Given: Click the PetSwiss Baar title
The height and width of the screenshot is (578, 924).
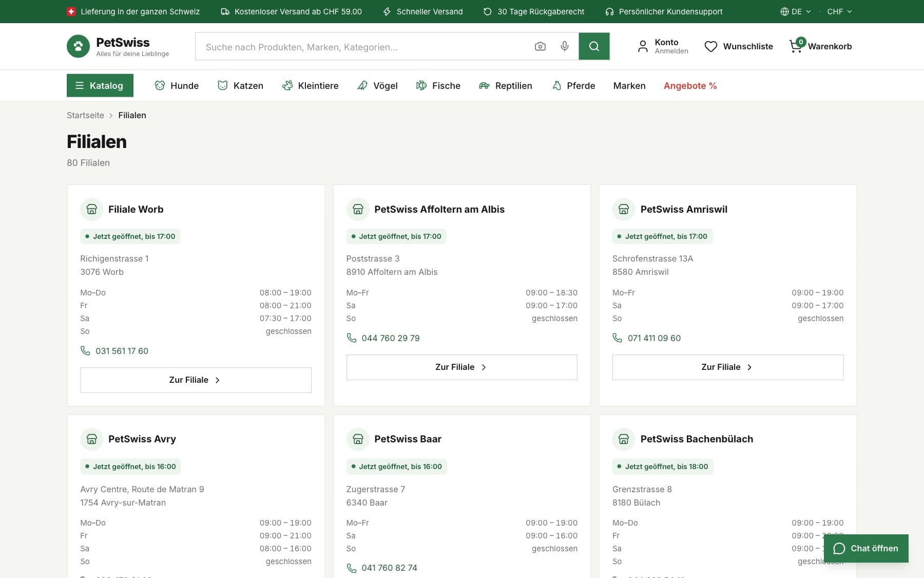Looking at the screenshot, I should click(408, 439).
